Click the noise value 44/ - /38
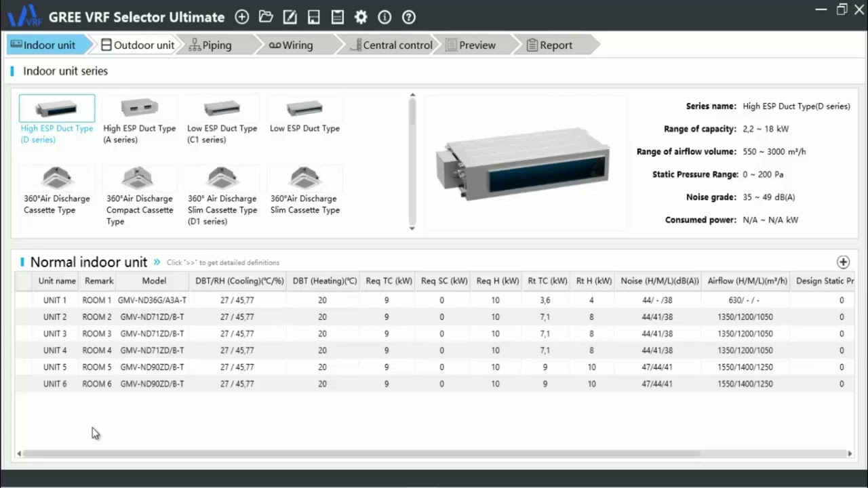This screenshot has height=488, width=868. [x=657, y=300]
